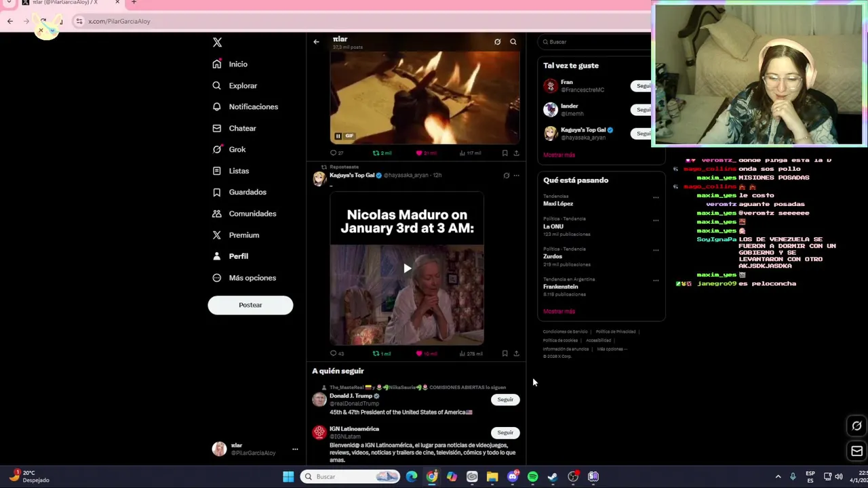Follow Fran from suggestions

(x=642, y=86)
